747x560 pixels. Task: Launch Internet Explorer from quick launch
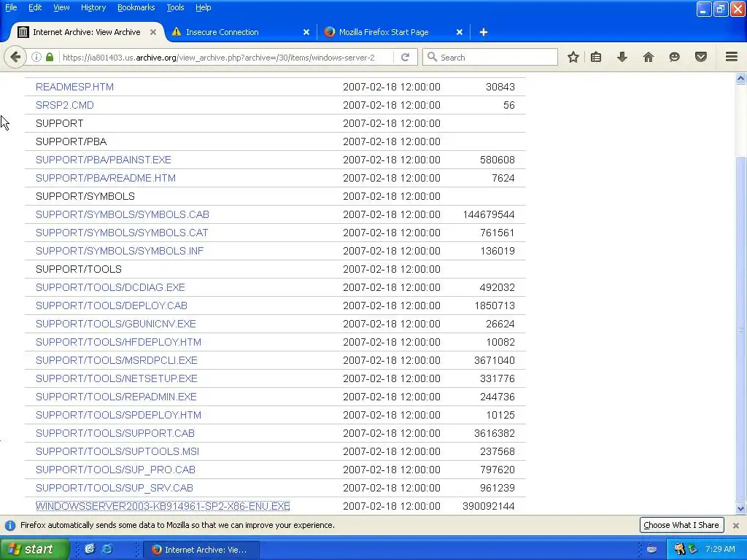click(108, 549)
